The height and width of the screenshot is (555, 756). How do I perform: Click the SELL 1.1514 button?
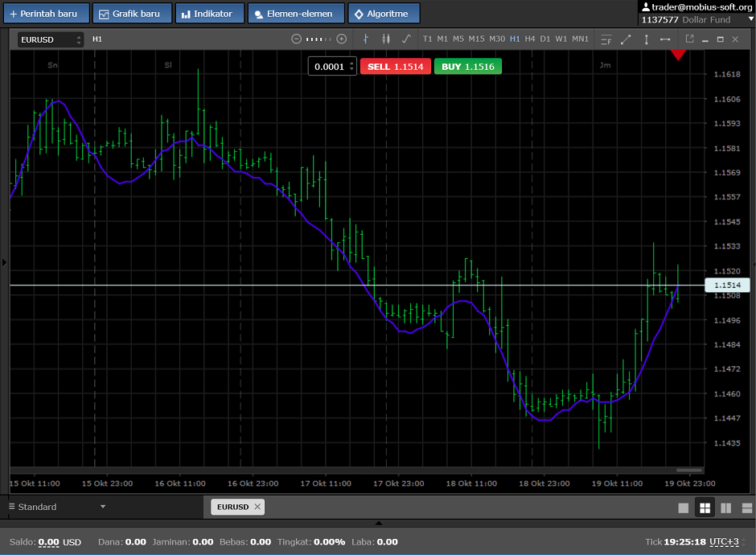[x=396, y=67]
